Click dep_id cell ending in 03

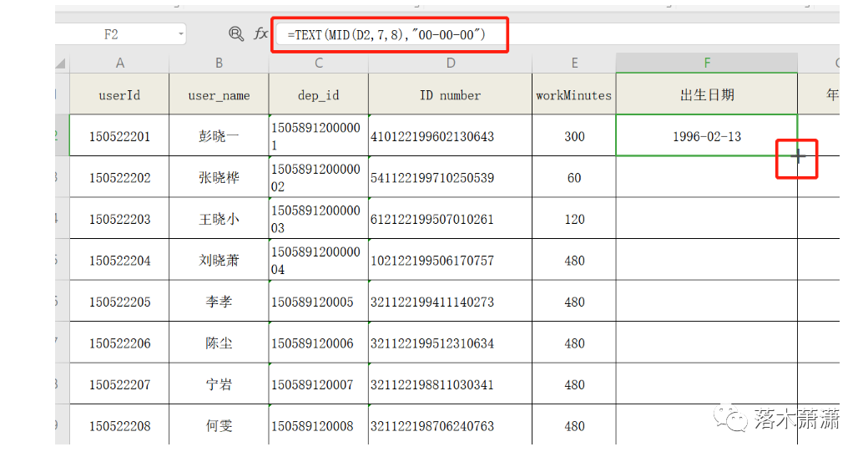pyautogui.click(x=318, y=219)
